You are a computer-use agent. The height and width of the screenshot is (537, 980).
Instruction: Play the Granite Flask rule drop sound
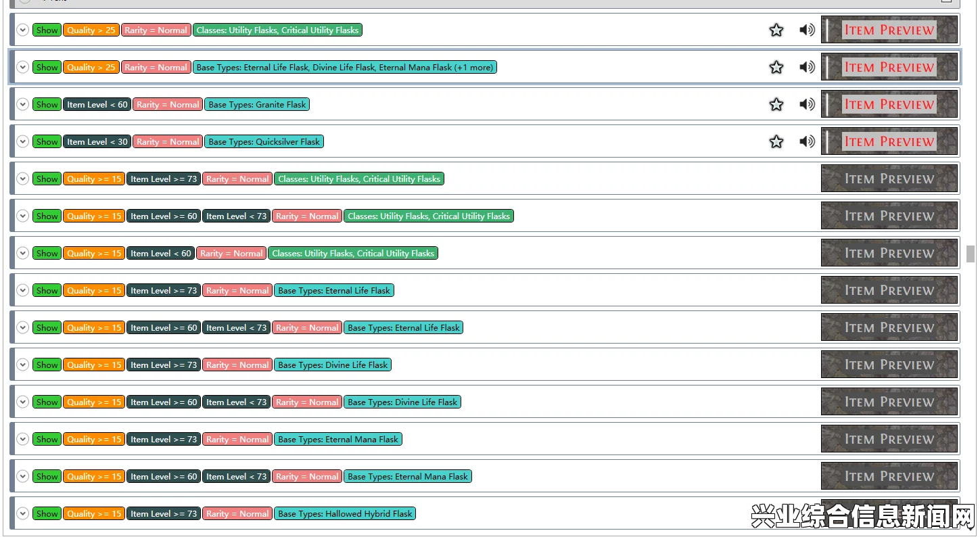tap(807, 104)
